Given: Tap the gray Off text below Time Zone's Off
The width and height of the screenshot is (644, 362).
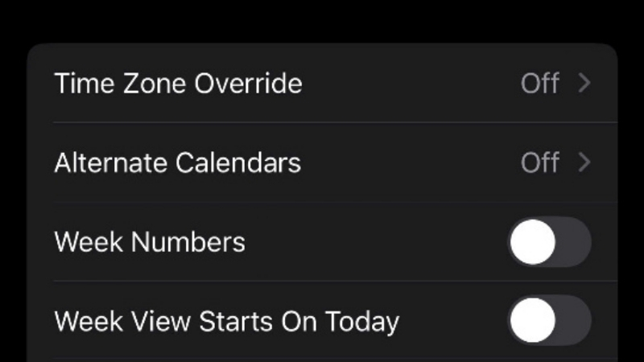Looking at the screenshot, I should [539, 162].
